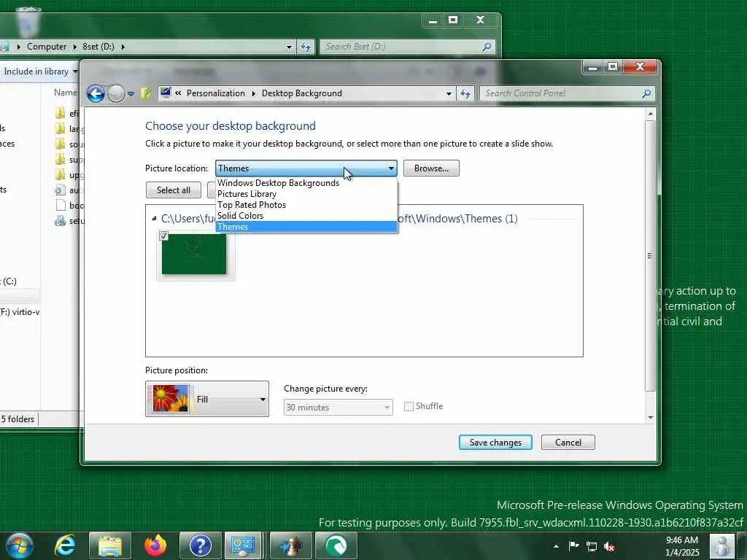Click the Back arrow in Control Panel
Image resolution: width=747 pixels, height=560 pixels.
(x=96, y=93)
